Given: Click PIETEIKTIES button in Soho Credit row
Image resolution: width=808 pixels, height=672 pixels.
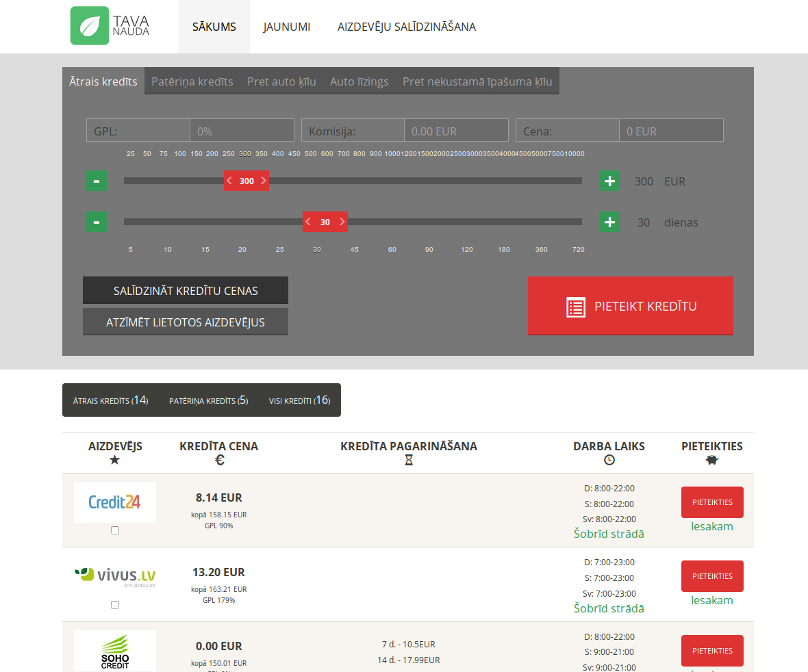Looking at the screenshot, I should (x=712, y=650).
